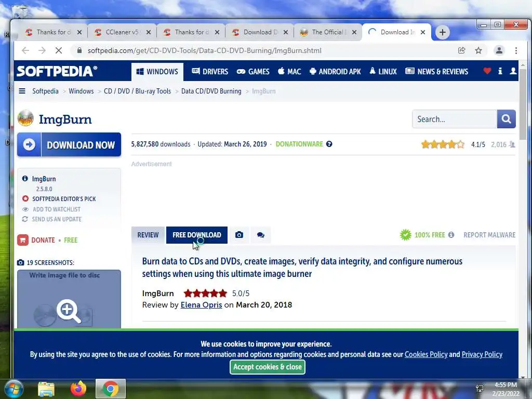Focus the Search... input field
This screenshot has height=399, width=532.
coord(455,119)
